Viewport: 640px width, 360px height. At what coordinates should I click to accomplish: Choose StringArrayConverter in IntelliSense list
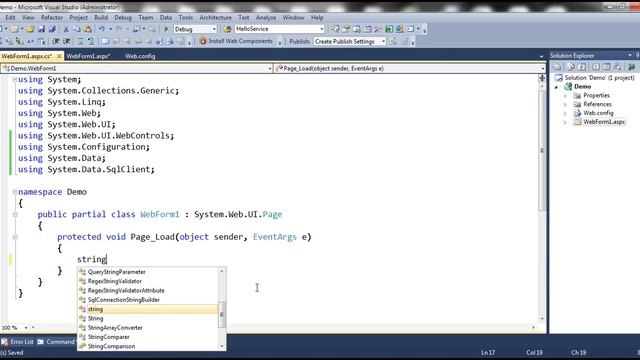pyautogui.click(x=148, y=328)
